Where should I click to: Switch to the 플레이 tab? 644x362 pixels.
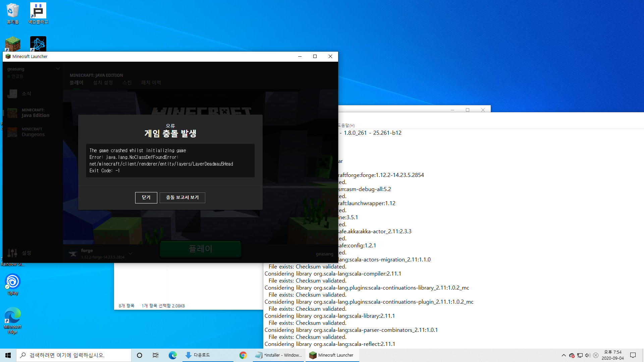[76, 82]
